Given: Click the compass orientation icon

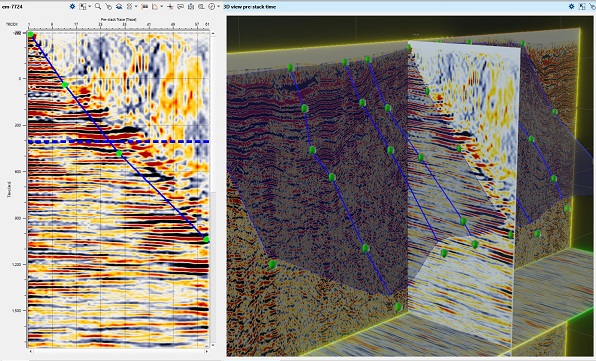Looking at the screenshot, I should [211, 6].
